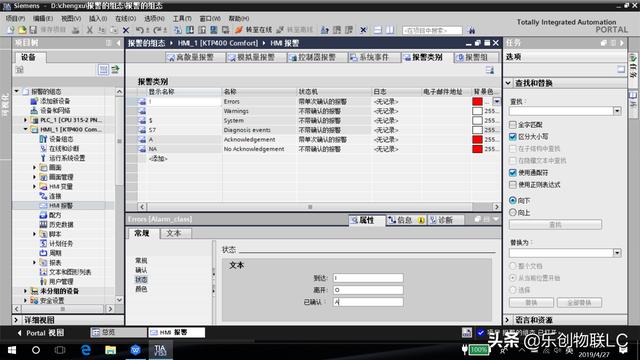Click the yellow info warning icon on Info tab
The width and height of the screenshot is (640, 360).
[x=421, y=220]
